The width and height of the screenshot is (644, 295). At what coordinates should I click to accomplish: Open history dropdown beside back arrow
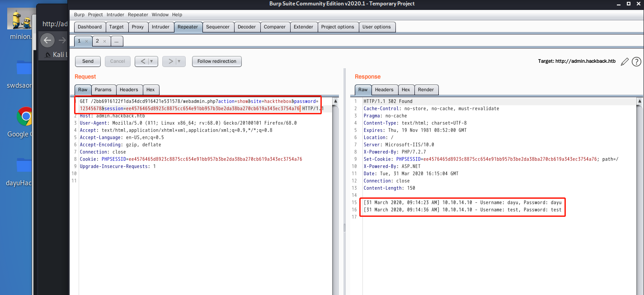click(x=152, y=61)
